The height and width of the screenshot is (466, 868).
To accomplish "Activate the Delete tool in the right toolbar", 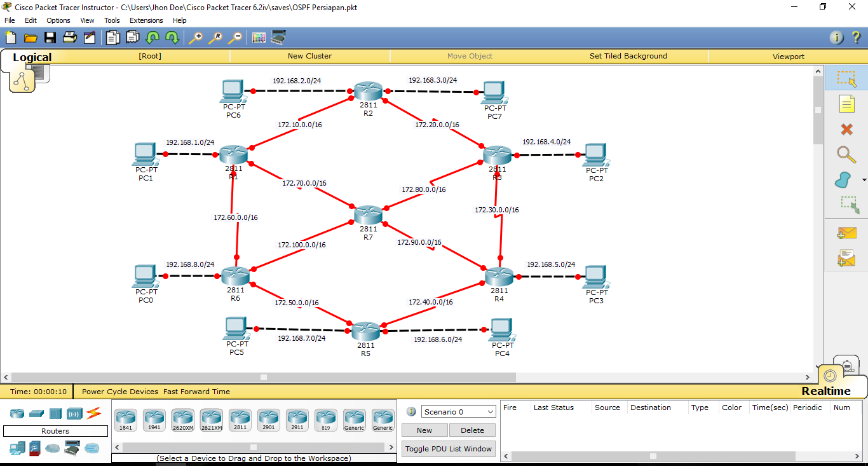I will tap(846, 129).
